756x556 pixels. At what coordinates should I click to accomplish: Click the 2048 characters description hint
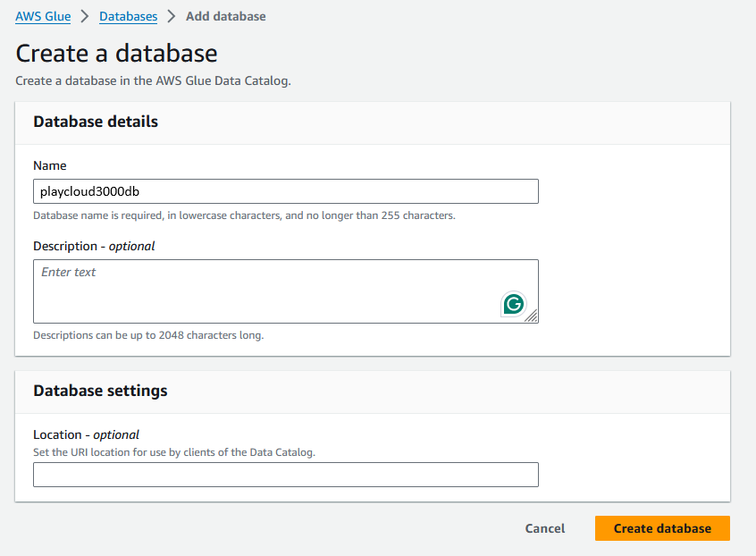click(148, 335)
